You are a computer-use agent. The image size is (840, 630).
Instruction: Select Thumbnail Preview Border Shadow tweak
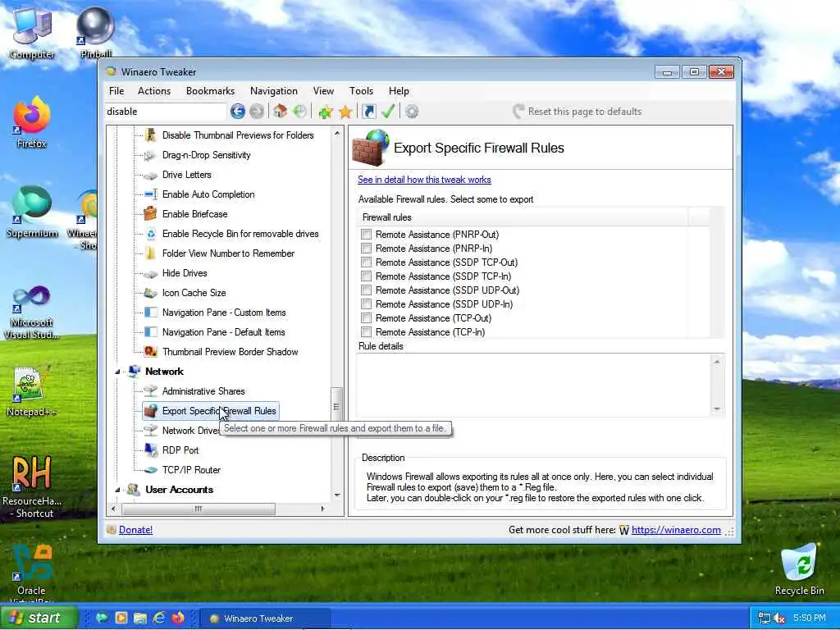tap(230, 352)
